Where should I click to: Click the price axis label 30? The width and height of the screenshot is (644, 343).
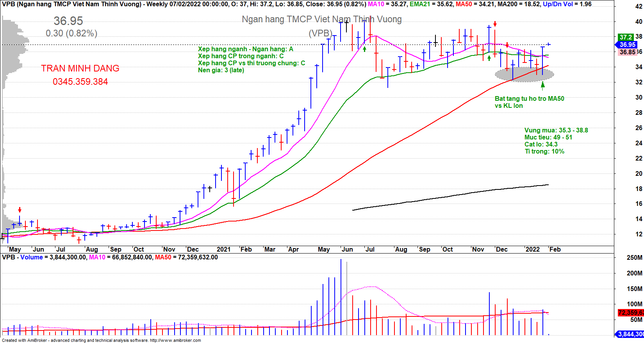[x=639, y=97]
